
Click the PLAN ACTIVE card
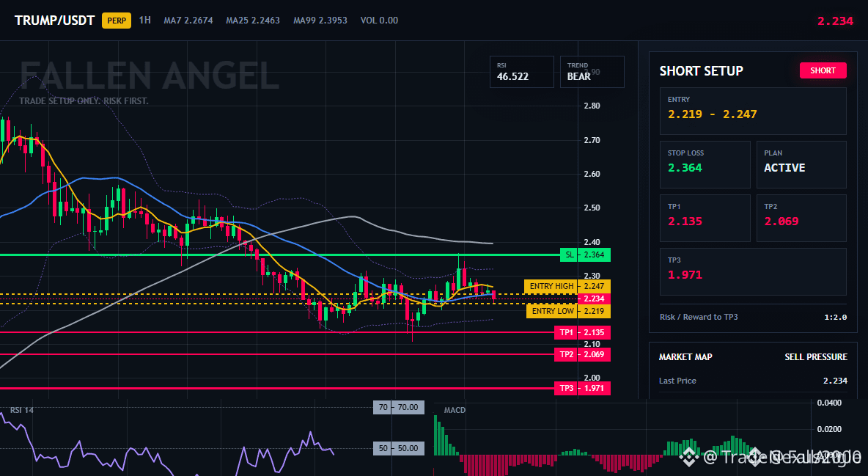click(x=801, y=164)
